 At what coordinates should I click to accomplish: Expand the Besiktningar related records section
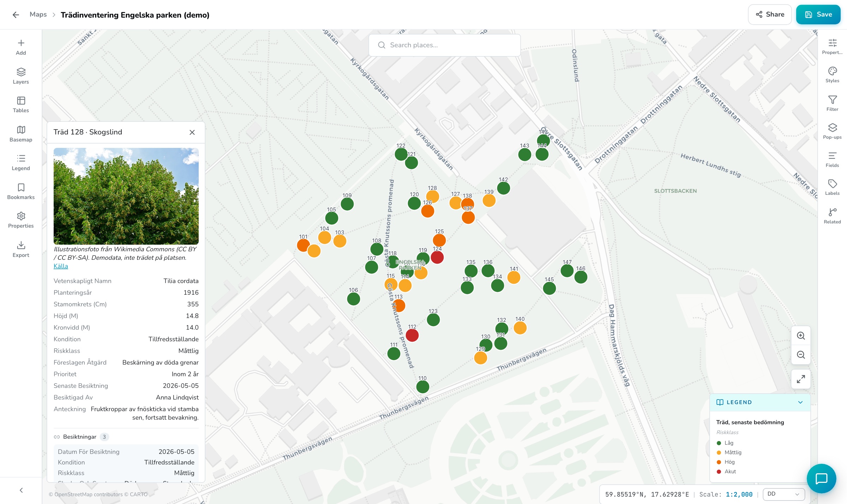coord(81,437)
